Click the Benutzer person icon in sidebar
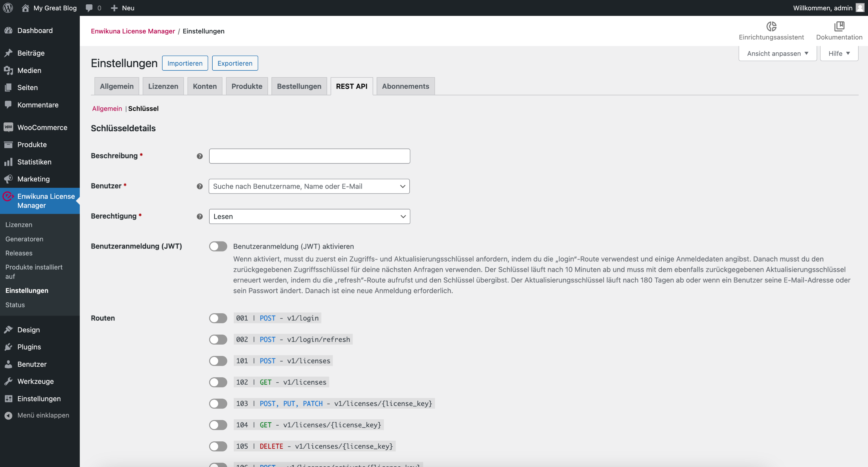 (x=8, y=364)
